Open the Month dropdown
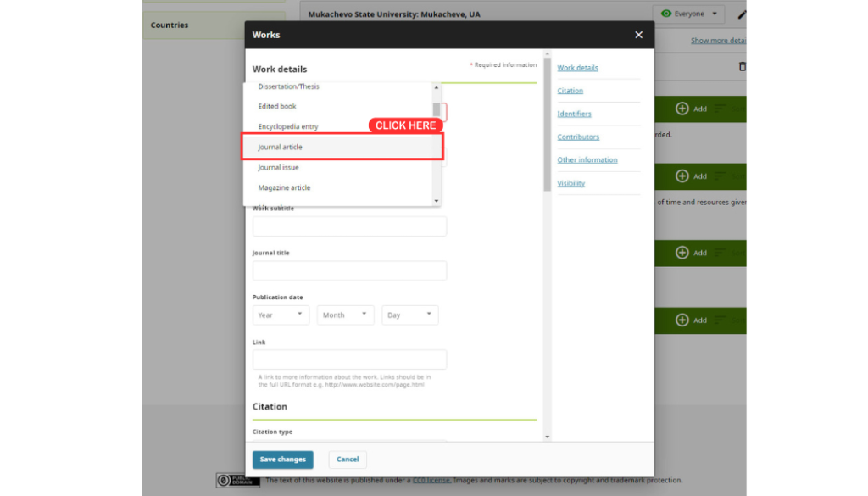This screenshot has height=496, width=868. pos(345,315)
